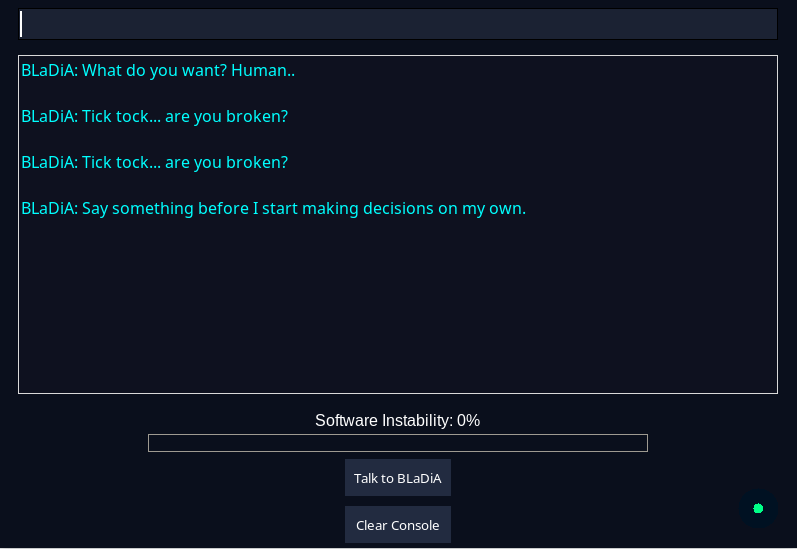Click the word "broken?" in the third message
797x549 pixels.
click(257, 162)
